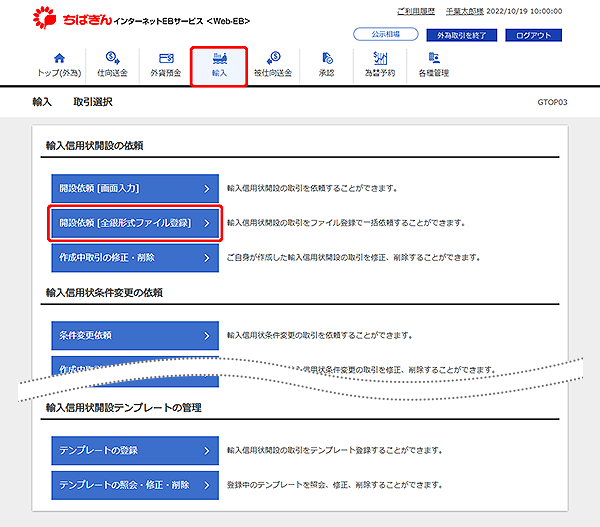
Task: Click the 各種管理 icon
Action: 434,58
